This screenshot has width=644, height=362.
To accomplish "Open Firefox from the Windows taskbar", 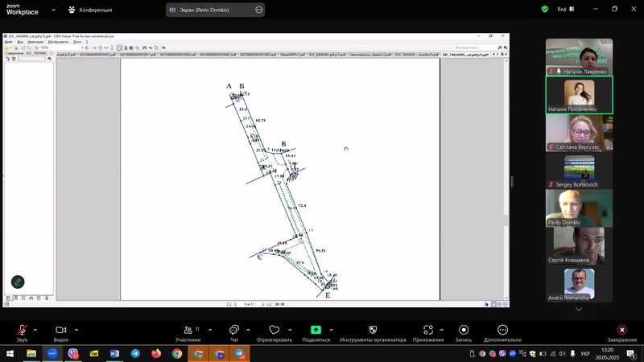I will (x=156, y=353).
